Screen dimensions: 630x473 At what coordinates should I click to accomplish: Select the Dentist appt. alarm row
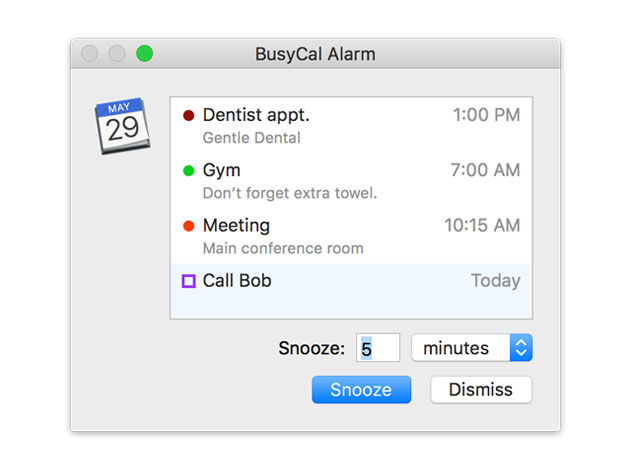pyautogui.click(x=351, y=125)
